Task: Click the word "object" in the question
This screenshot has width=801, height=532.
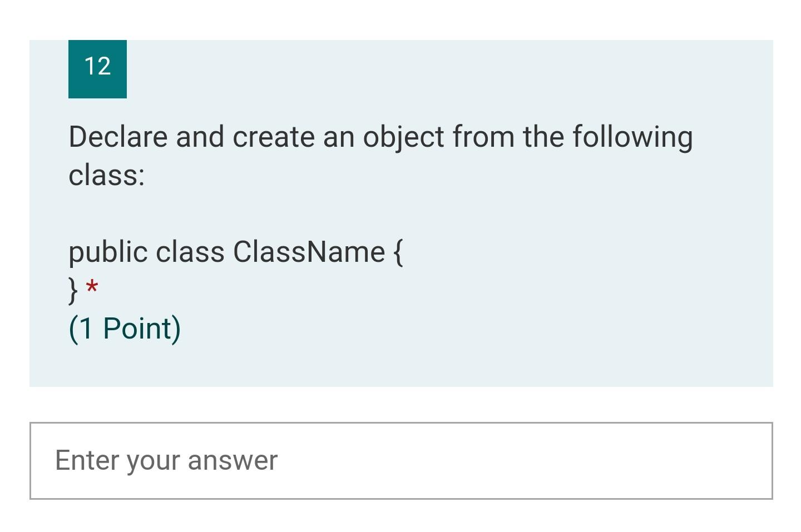Action: (x=403, y=138)
